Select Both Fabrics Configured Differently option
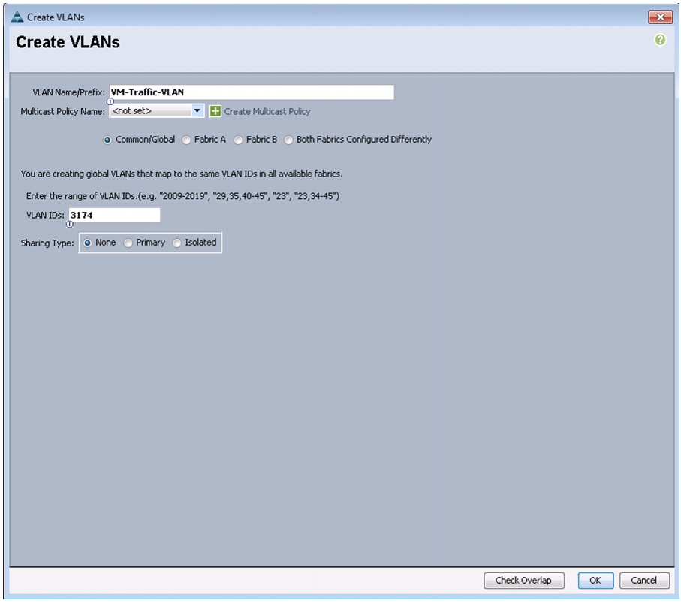The height and width of the screenshot is (616, 681). (288, 140)
